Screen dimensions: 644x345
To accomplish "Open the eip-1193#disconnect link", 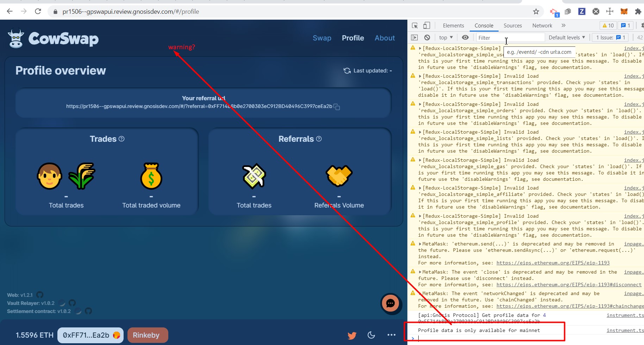I will 569,285.
